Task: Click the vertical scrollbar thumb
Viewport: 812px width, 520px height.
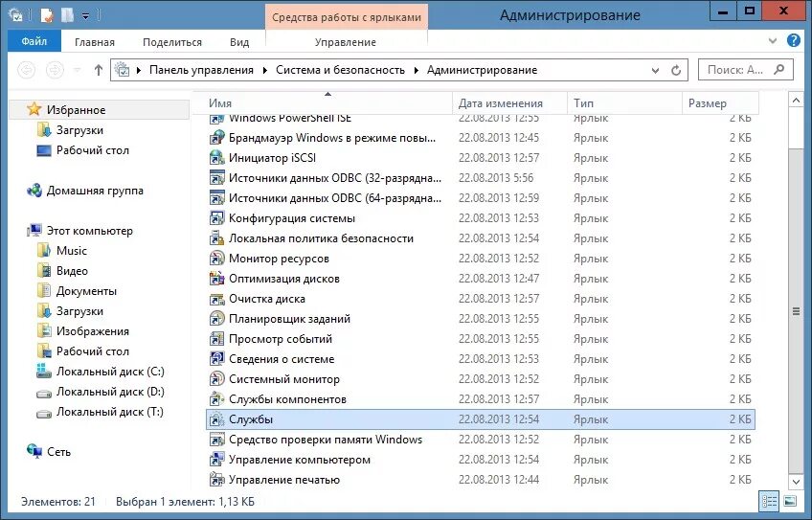Action: coord(796,311)
